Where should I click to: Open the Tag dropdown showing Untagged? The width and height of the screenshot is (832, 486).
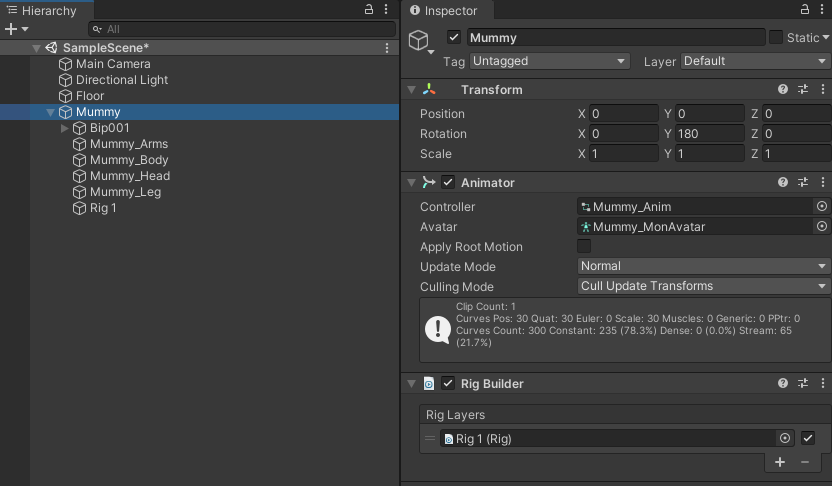click(550, 61)
